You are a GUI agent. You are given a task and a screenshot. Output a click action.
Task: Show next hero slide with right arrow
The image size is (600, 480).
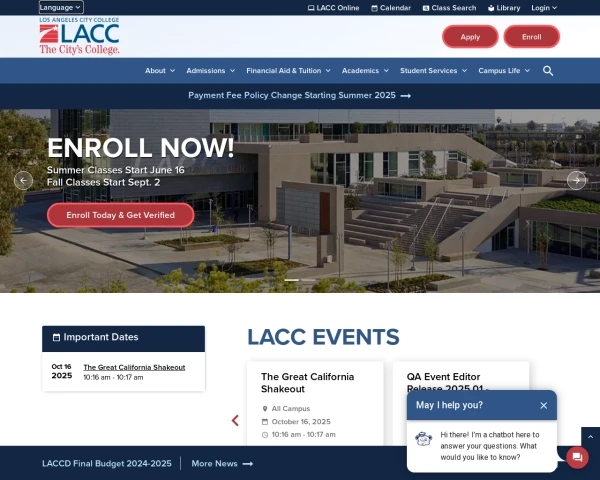tap(576, 180)
